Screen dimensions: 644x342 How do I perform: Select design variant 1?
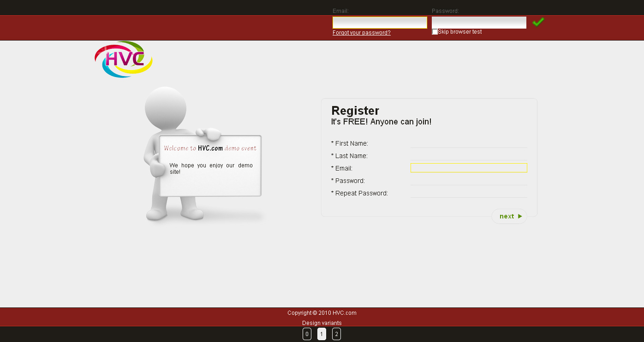[x=322, y=334]
